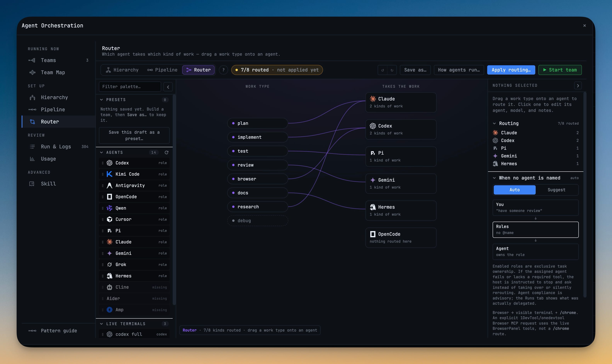
Task: Open How agents run
Action: [459, 70]
